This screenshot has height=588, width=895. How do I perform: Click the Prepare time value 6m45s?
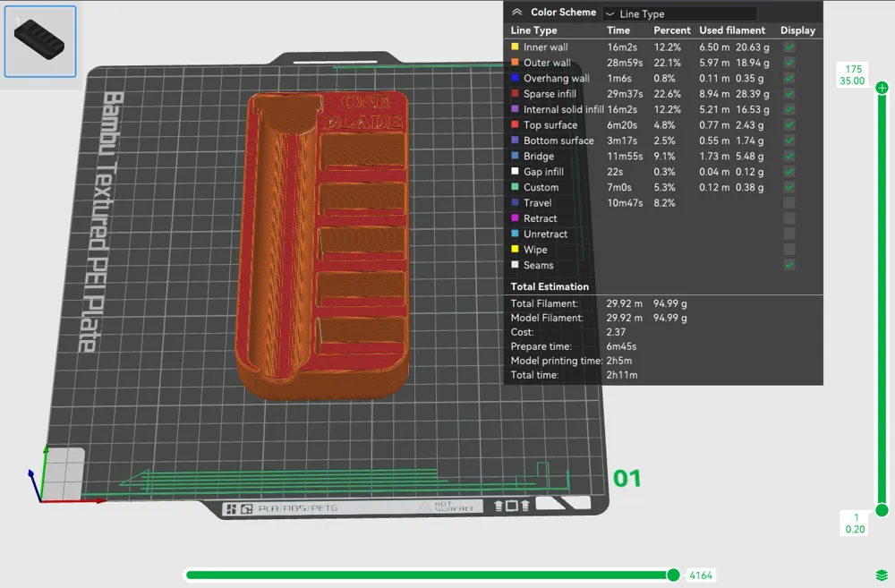621,346
